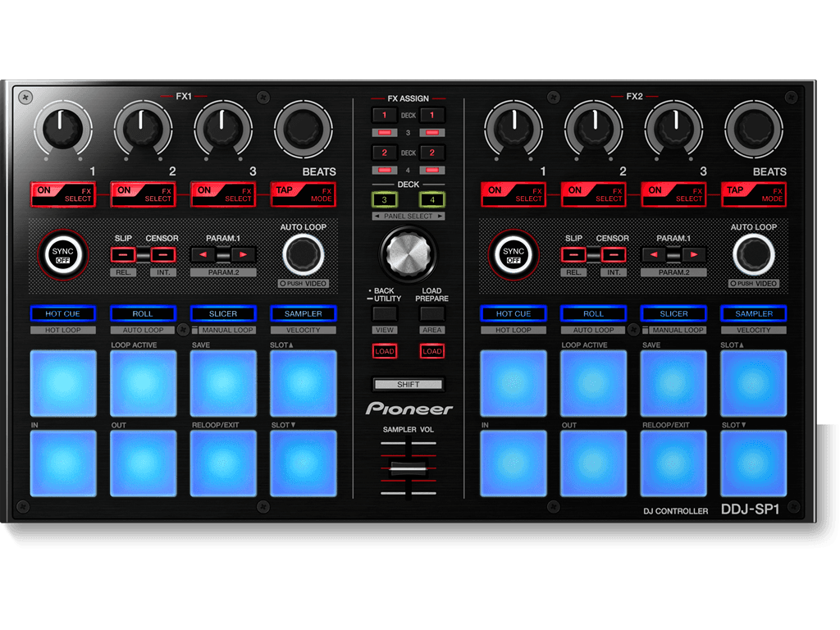Click the LOAD PREPARE button
The height and width of the screenshot is (630, 840).
(x=431, y=313)
